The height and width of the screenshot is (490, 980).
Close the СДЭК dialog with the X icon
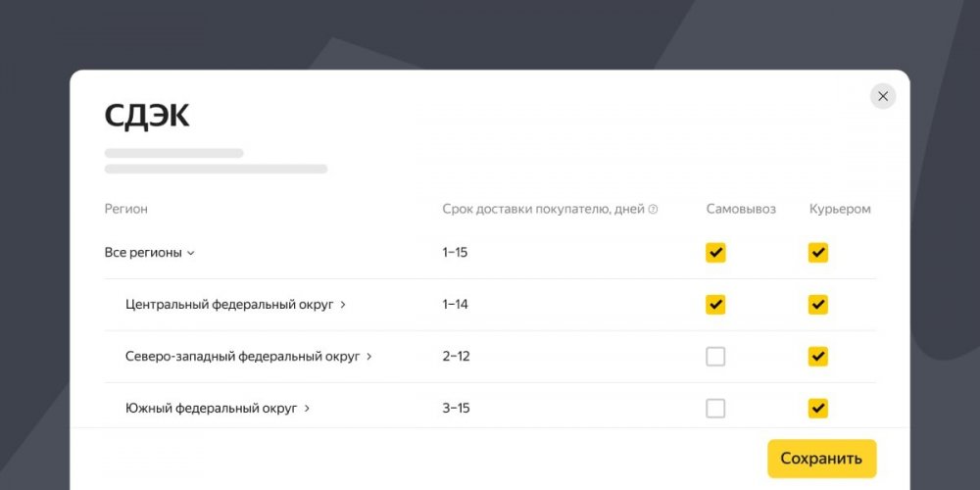click(883, 96)
